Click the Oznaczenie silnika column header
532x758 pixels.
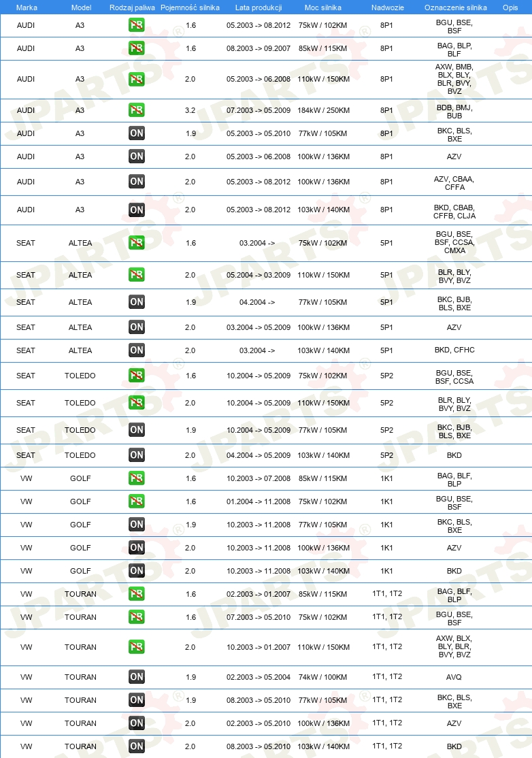pos(456,7)
